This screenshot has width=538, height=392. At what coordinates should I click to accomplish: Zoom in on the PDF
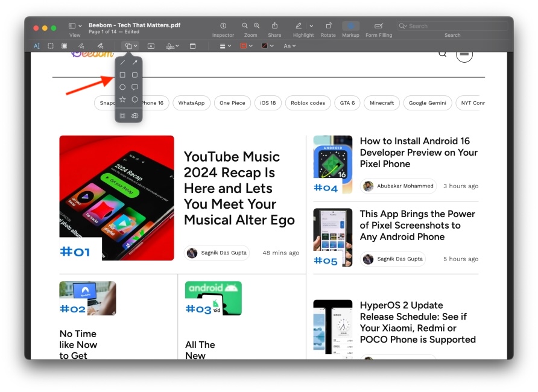tap(257, 26)
